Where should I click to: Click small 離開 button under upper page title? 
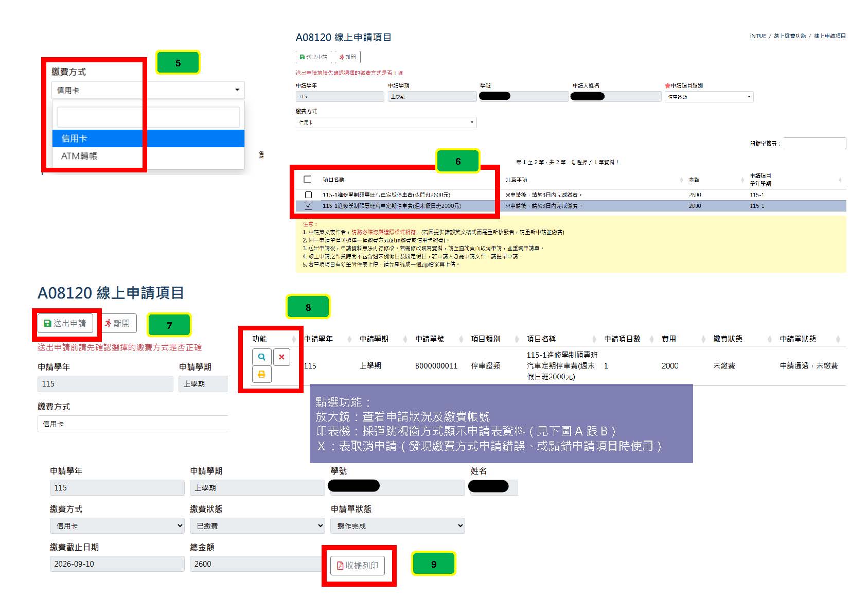click(348, 57)
